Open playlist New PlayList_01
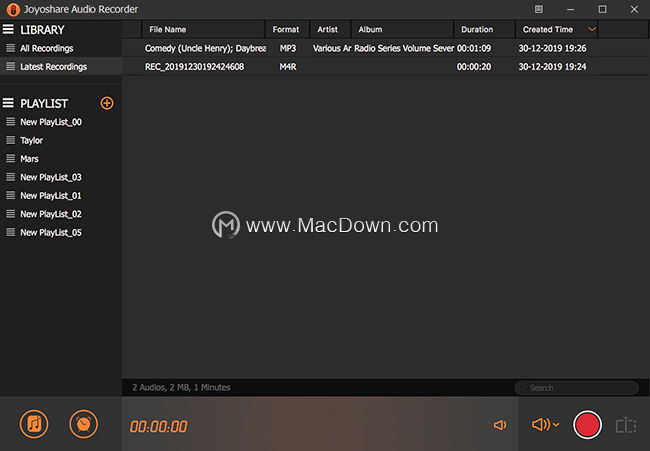The image size is (650, 451). (x=61, y=196)
